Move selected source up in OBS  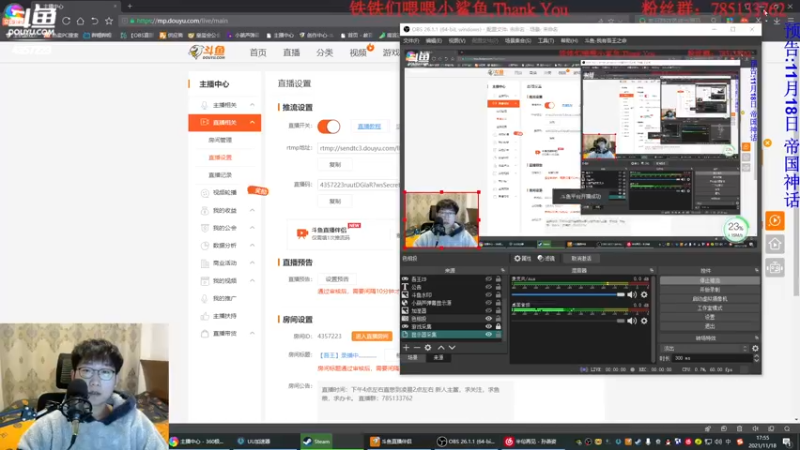(x=441, y=347)
